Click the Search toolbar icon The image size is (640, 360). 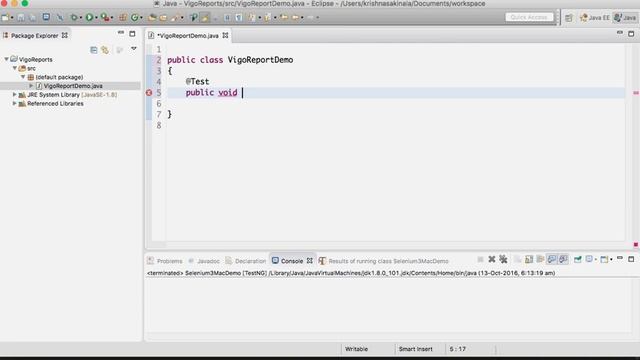[176, 18]
